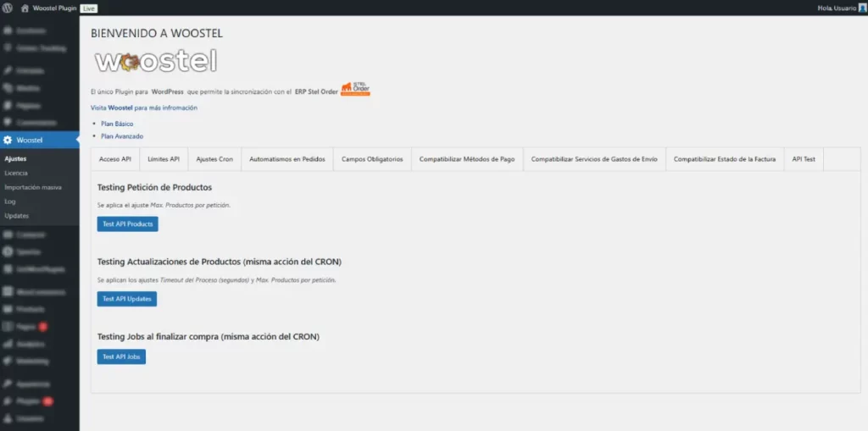The image size is (868, 431).
Task: Open the Analytics bar-chart icon in sidebar
Action: click(x=7, y=344)
